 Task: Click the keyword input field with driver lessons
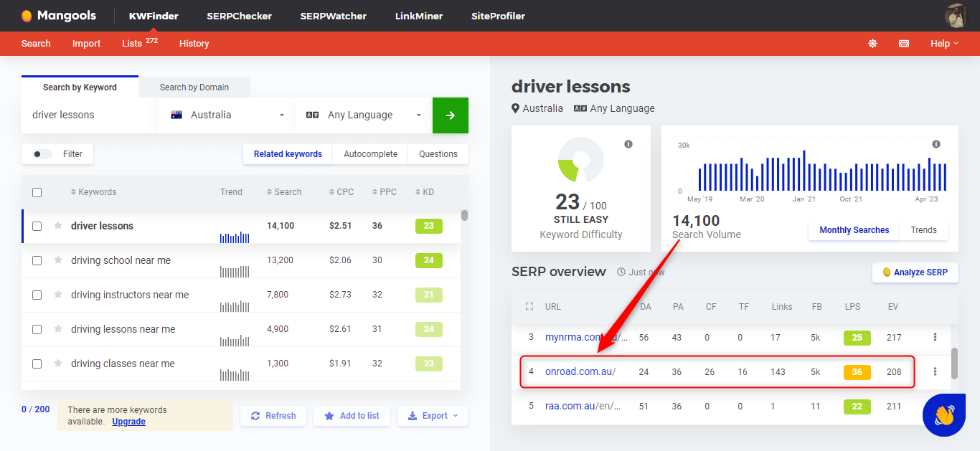(x=90, y=115)
